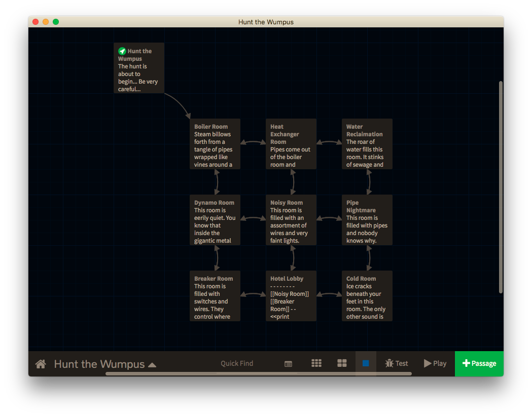532x417 pixels.
Task: Click the Test button label
Action: pos(402,363)
